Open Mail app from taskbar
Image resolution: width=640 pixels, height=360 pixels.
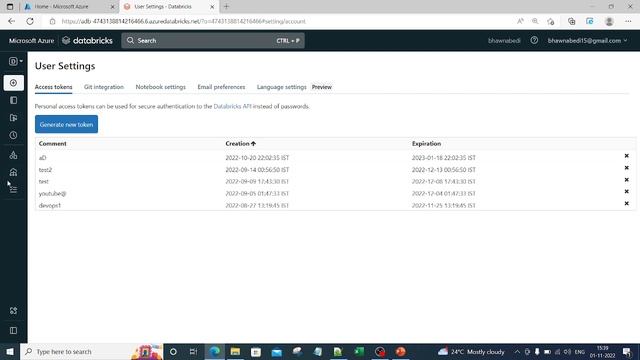[276, 351]
